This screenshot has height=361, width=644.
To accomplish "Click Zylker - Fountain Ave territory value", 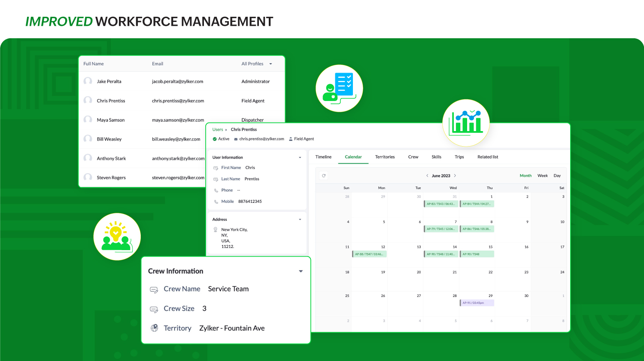I will click(232, 328).
